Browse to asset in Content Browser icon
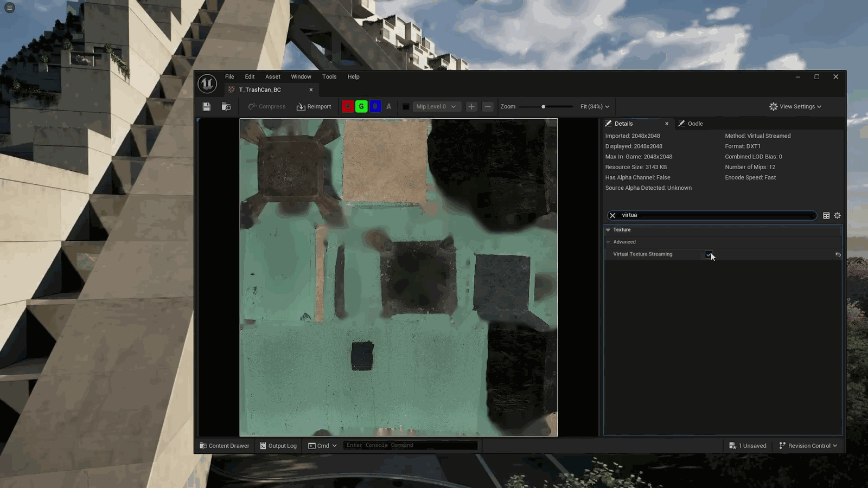868x488 pixels. pos(226,107)
